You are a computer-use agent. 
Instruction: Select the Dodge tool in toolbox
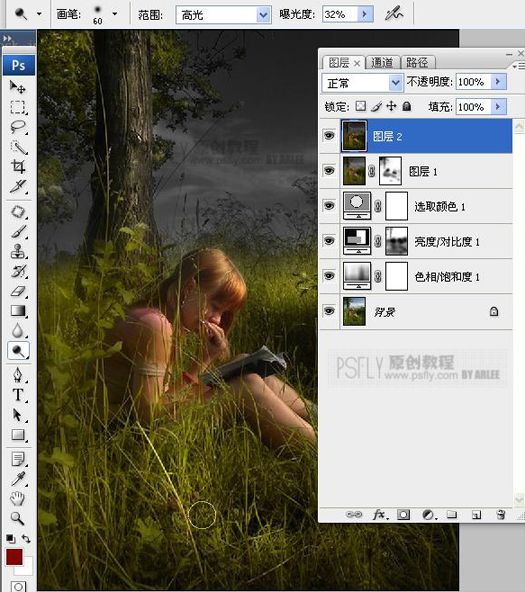pyautogui.click(x=18, y=351)
